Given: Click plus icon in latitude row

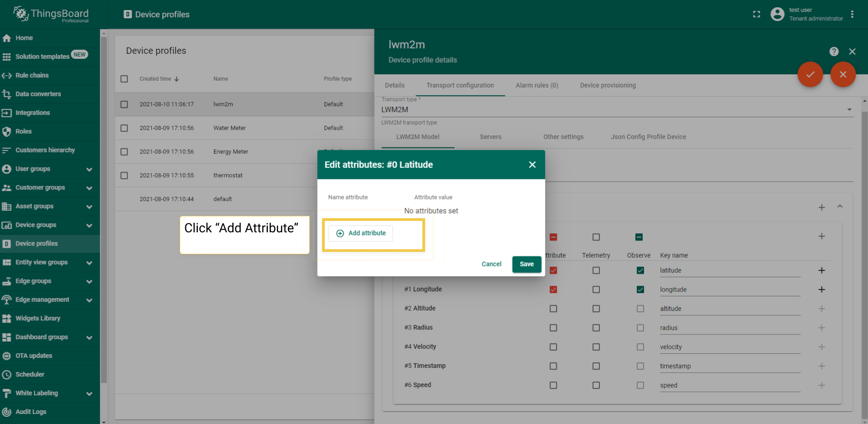Looking at the screenshot, I should 821,270.
